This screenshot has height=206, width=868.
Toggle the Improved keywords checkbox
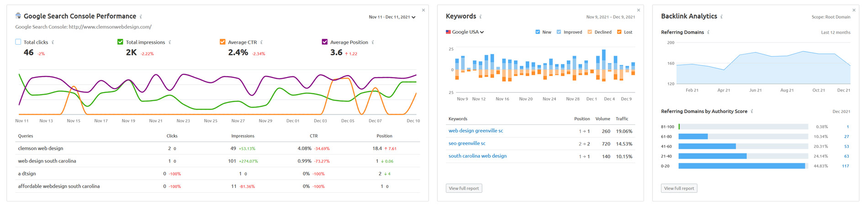coord(559,32)
